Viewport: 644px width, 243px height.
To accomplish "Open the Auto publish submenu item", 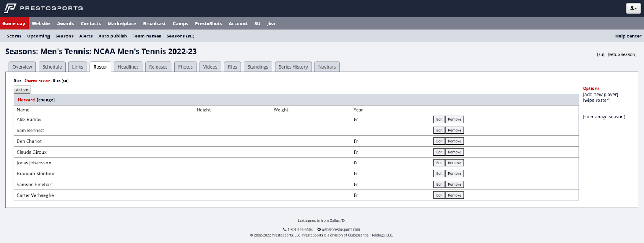I will pyautogui.click(x=113, y=36).
